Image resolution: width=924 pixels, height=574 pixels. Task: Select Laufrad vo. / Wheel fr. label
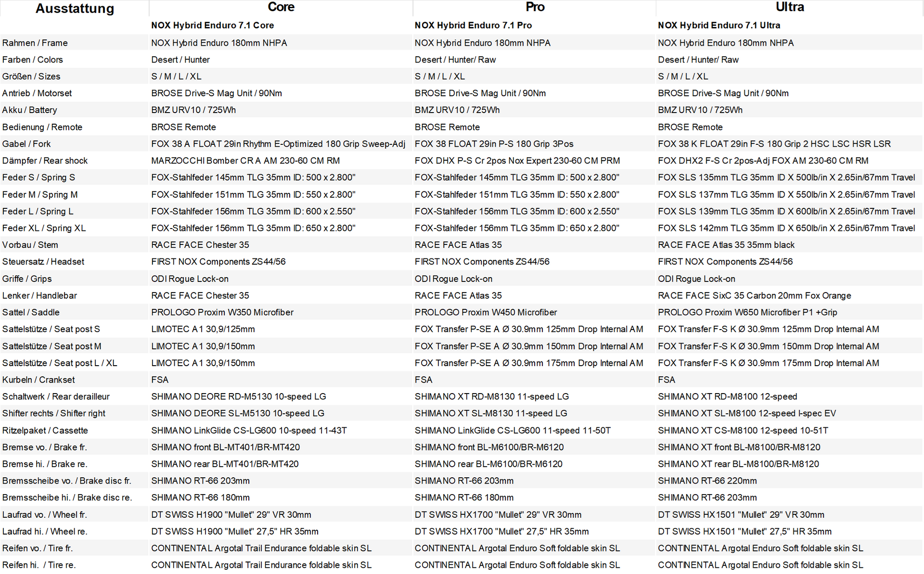point(45,515)
